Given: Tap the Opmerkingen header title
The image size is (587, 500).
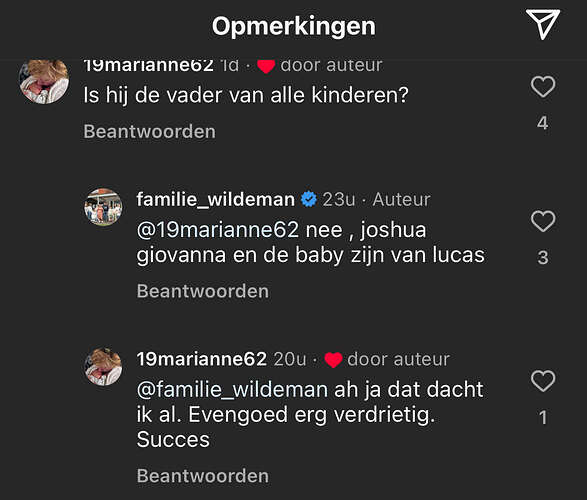Looking at the screenshot, I should (x=294, y=26).
